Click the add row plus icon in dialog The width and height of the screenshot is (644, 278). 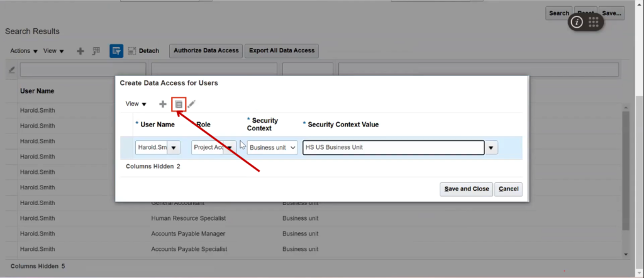(163, 104)
